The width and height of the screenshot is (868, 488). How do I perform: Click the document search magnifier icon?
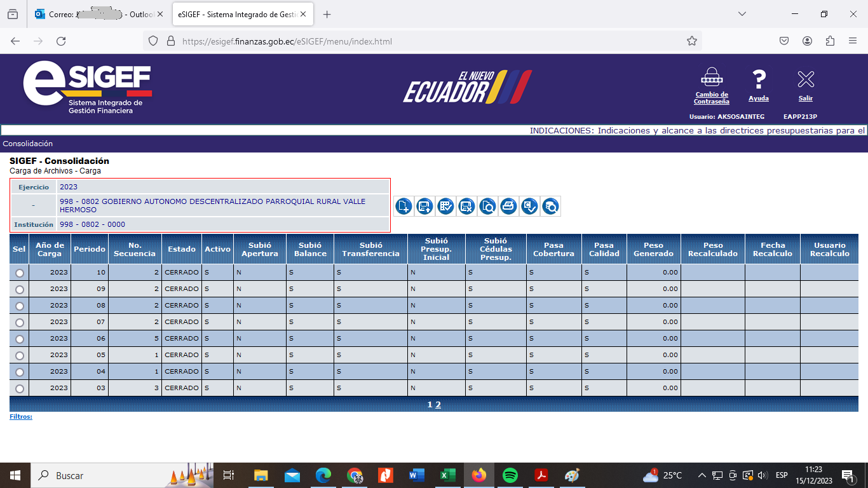pos(487,206)
